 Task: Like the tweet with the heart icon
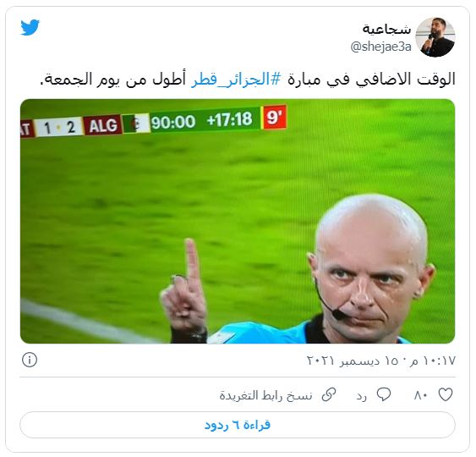pyautogui.click(x=446, y=394)
